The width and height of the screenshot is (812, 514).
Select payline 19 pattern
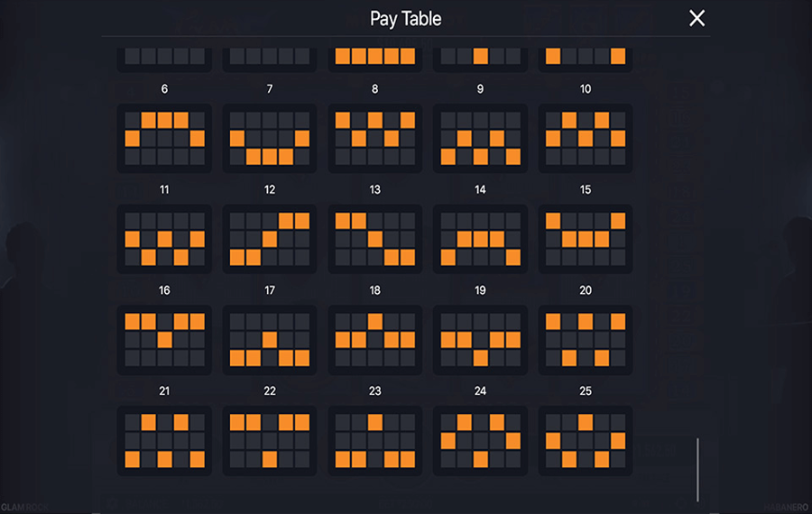tap(480, 339)
